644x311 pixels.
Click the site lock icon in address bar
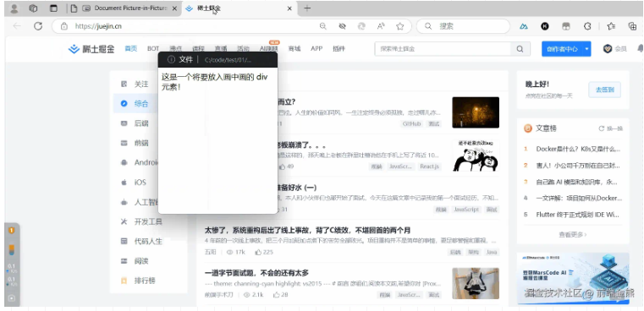click(x=64, y=26)
